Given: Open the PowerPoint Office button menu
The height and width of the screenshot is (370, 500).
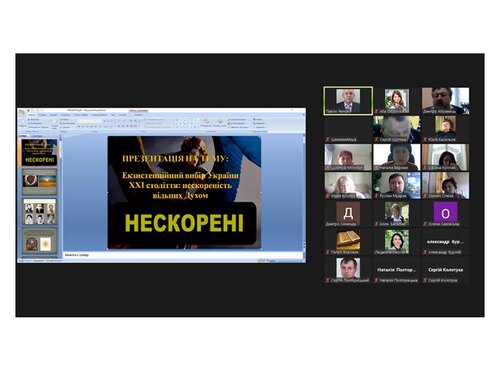Looking at the screenshot, I should click(21, 112).
